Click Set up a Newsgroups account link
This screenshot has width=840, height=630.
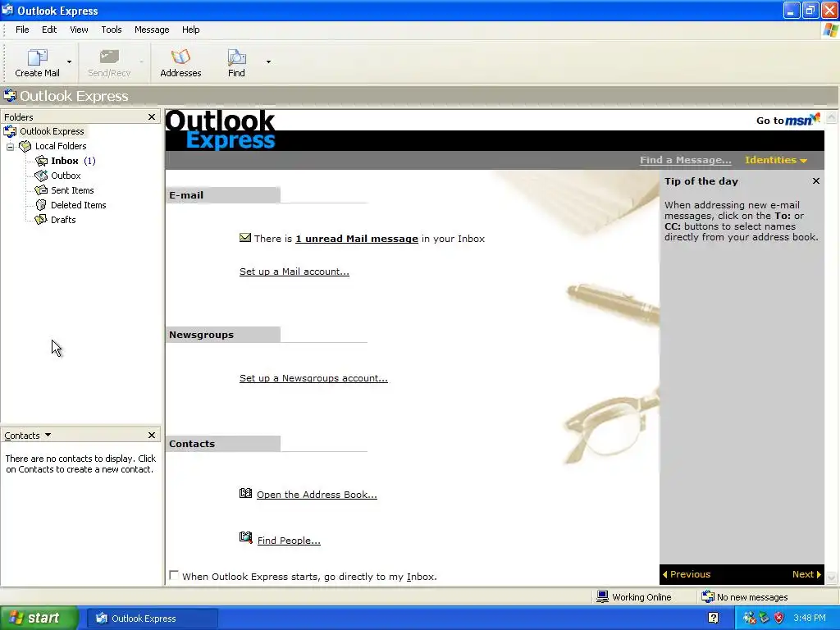313,378
